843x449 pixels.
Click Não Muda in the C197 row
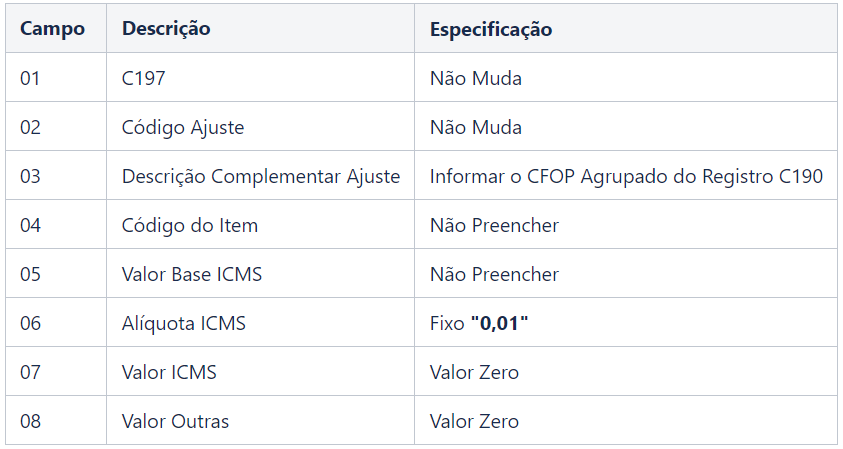[476, 78]
